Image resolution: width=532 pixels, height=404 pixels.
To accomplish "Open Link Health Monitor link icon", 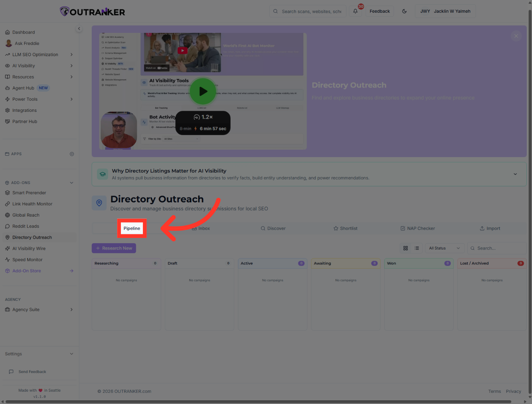I will [x=7, y=204].
